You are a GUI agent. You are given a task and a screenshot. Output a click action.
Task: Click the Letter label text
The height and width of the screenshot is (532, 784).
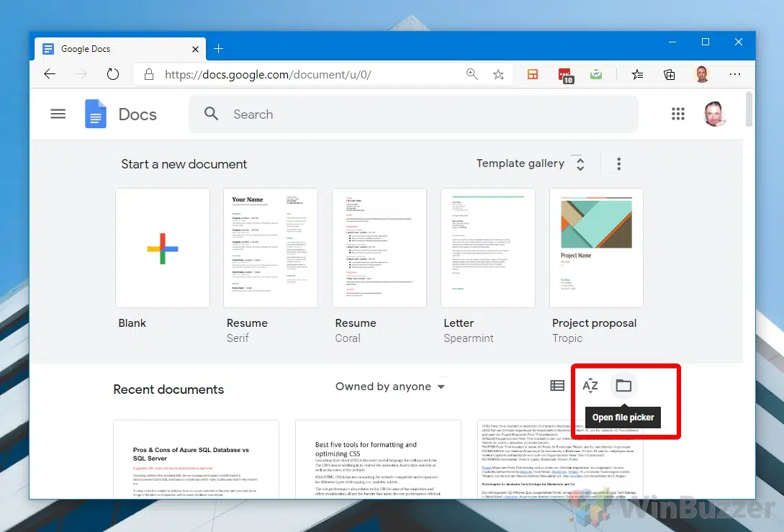pyautogui.click(x=459, y=323)
